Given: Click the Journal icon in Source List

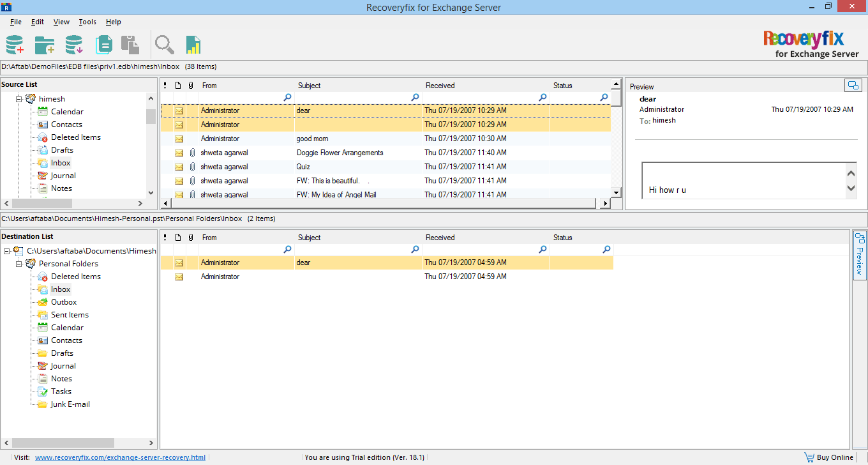Looking at the screenshot, I should 43,176.
